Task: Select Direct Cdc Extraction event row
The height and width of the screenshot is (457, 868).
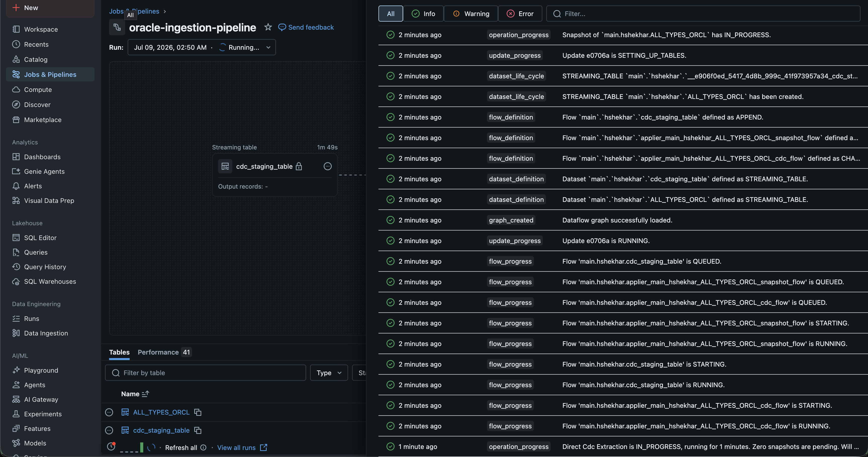Action: point(623,446)
